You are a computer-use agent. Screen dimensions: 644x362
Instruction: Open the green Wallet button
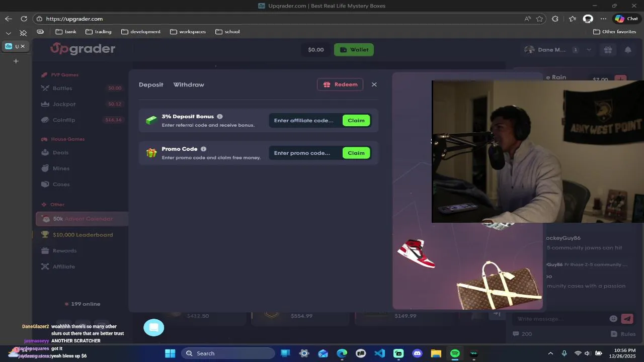[x=354, y=50]
